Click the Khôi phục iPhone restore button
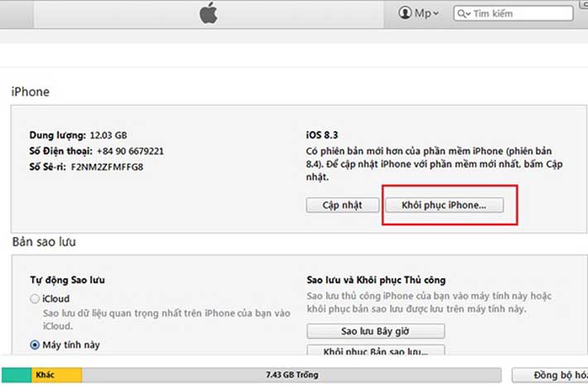This screenshot has height=386, width=588. 445,205
